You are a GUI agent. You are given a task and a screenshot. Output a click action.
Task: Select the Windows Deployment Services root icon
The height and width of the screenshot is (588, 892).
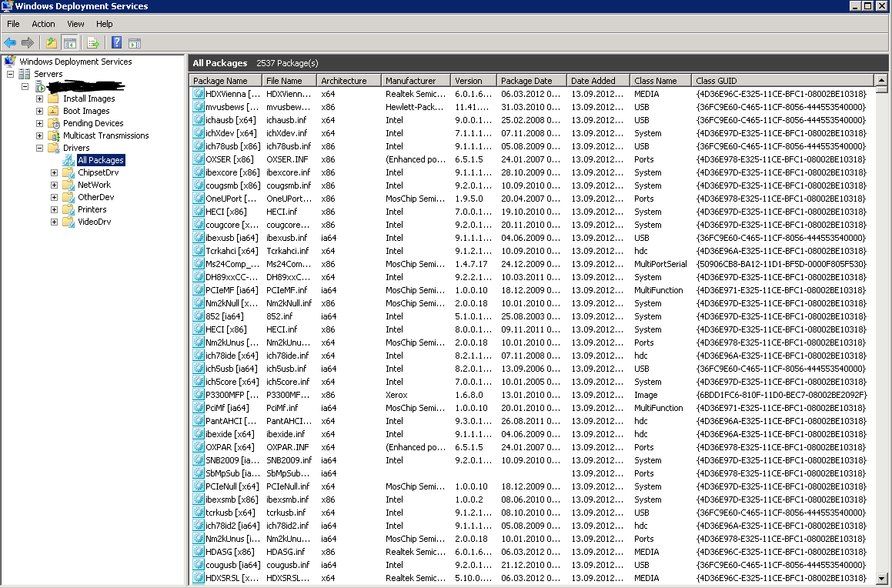pyautogui.click(x=10, y=62)
